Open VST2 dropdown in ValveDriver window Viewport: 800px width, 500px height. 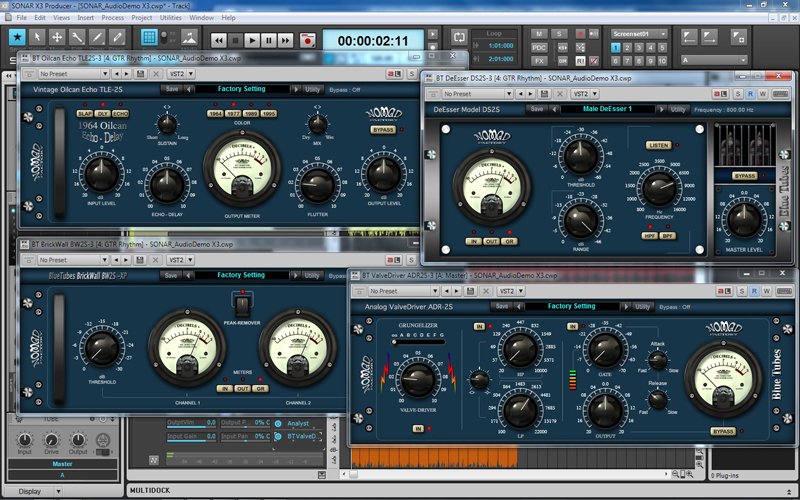coord(511,291)
